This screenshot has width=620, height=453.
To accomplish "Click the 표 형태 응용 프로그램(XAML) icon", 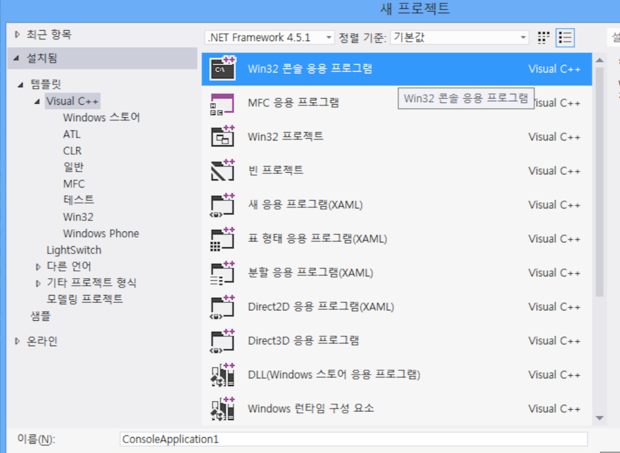I will click(x=223, y=239).
